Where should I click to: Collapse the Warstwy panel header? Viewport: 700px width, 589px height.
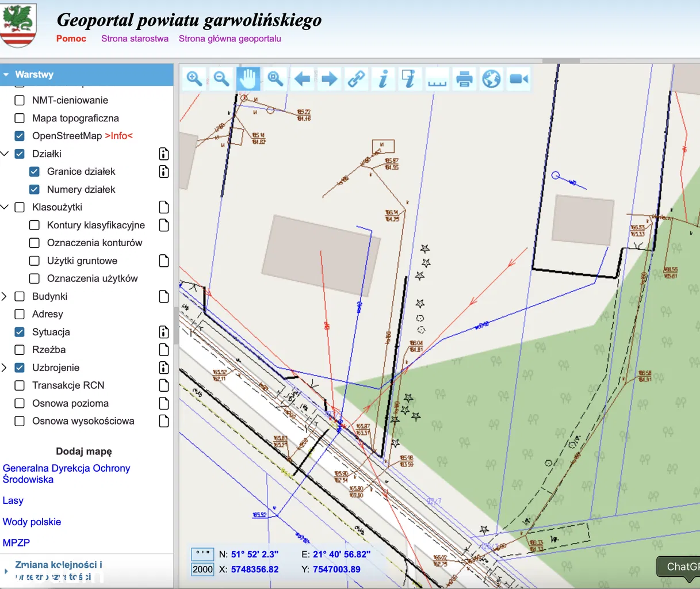6,75
